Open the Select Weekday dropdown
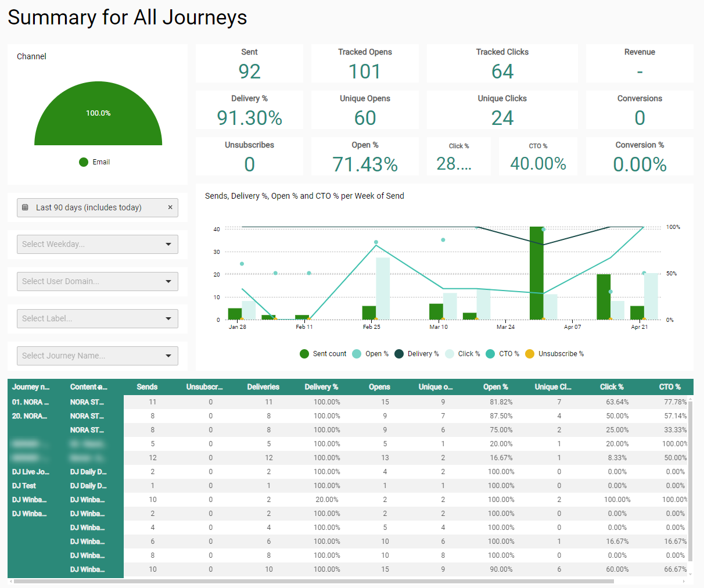 pos(168,245)
